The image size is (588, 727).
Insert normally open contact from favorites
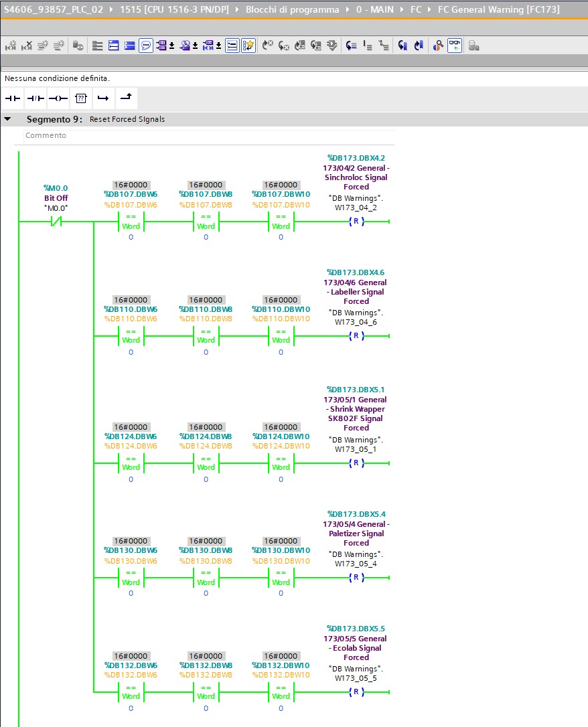pos(13,98)
